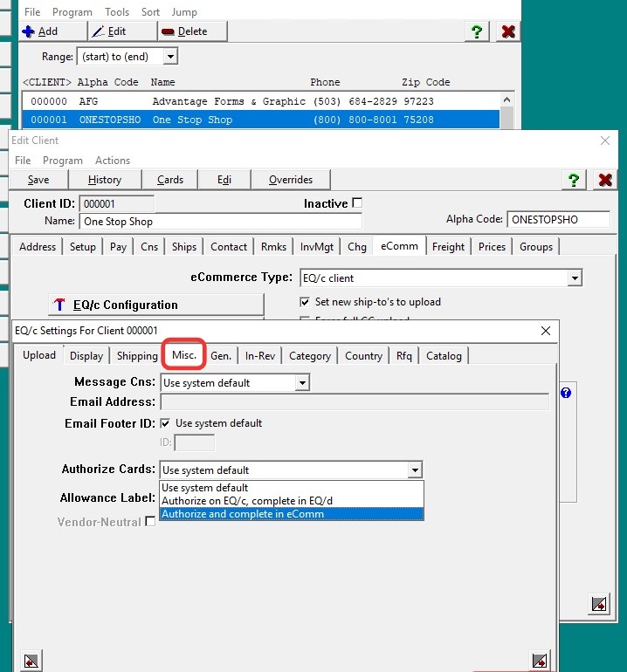Switch to the Groups tab

click(536, 247)
